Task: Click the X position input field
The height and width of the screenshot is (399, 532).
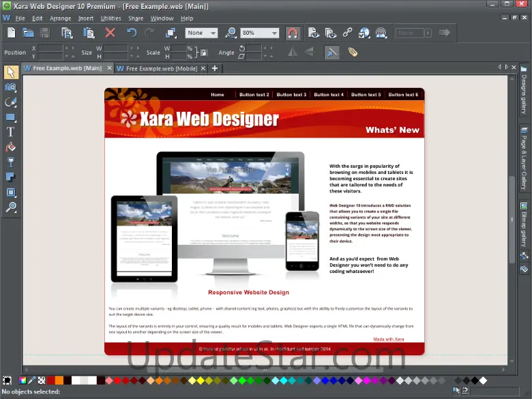Action: tap(50, 48)
